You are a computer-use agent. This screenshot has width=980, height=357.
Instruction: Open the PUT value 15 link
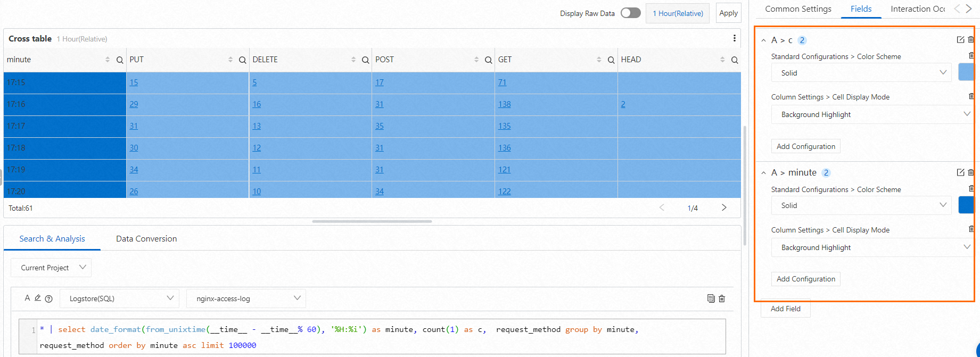[134, 82]
